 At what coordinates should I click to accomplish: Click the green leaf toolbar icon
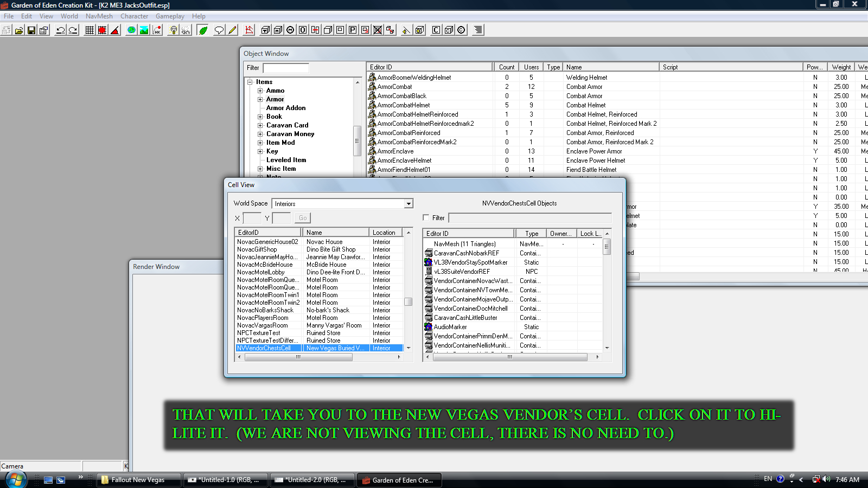tap(203, 30)
